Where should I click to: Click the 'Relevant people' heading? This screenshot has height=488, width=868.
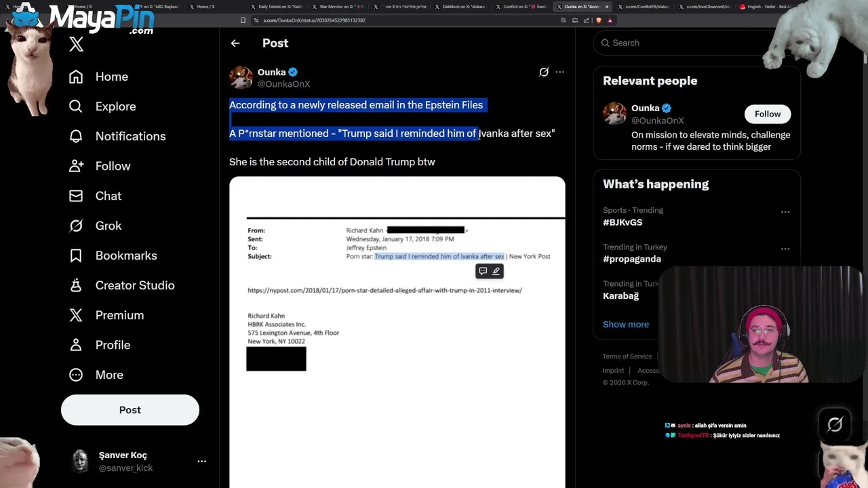[650, 81]
